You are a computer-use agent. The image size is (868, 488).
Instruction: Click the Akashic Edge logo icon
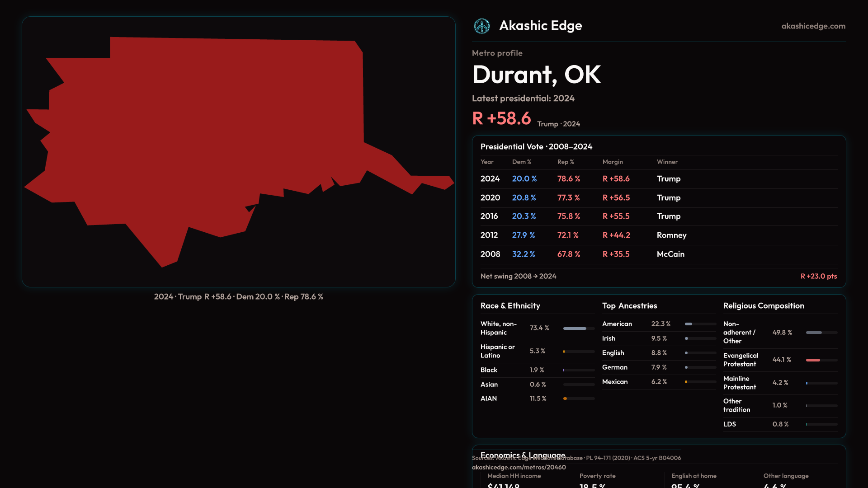[x=481, y=26]
